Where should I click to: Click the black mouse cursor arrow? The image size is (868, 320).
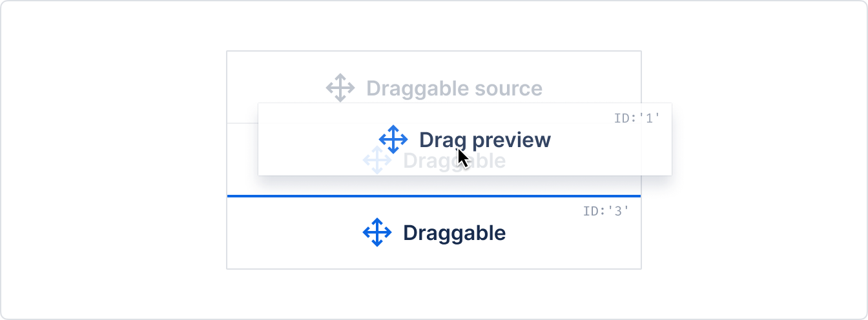pos(462,158)
